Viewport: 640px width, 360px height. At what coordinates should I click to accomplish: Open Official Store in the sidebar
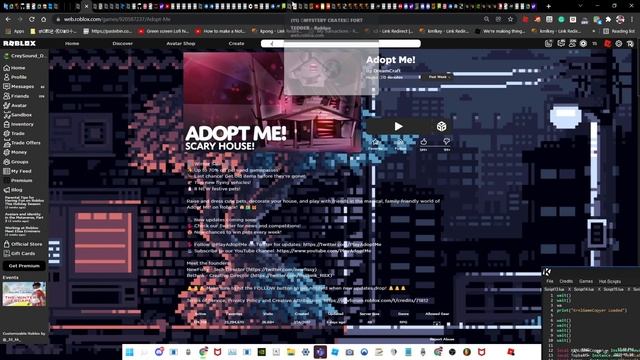coord(23,244)
